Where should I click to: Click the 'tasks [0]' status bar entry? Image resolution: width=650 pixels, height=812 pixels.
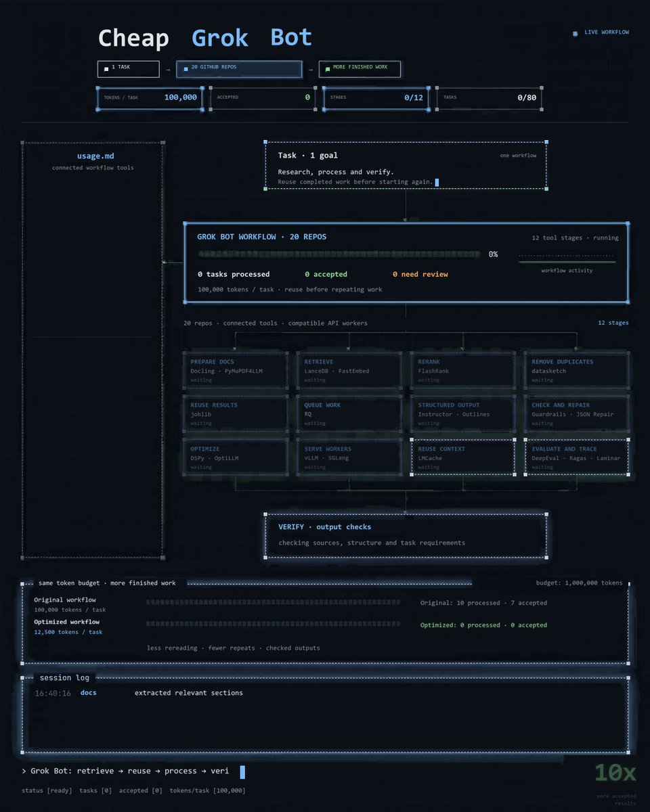95,790
